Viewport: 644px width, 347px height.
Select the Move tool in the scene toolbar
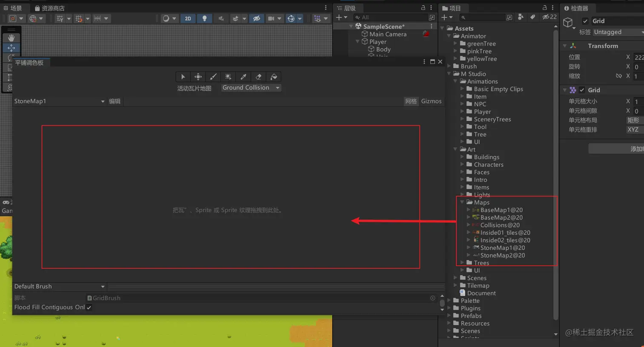coord(11,48)
